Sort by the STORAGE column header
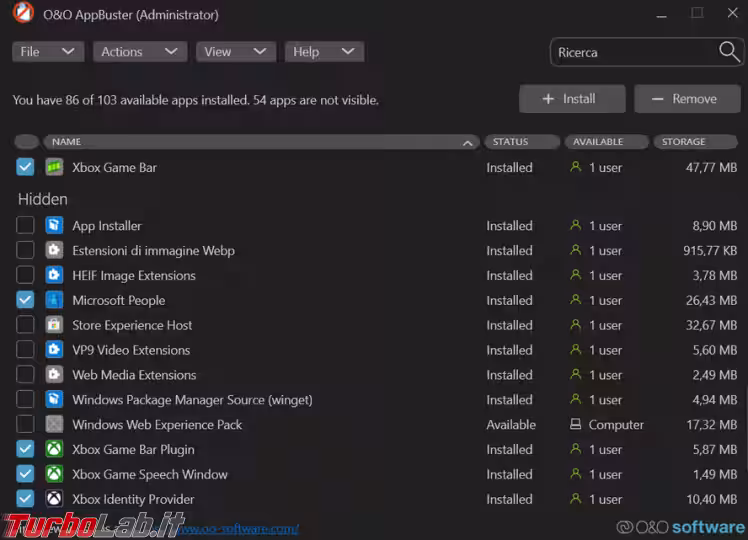 [x=696, y=142]
